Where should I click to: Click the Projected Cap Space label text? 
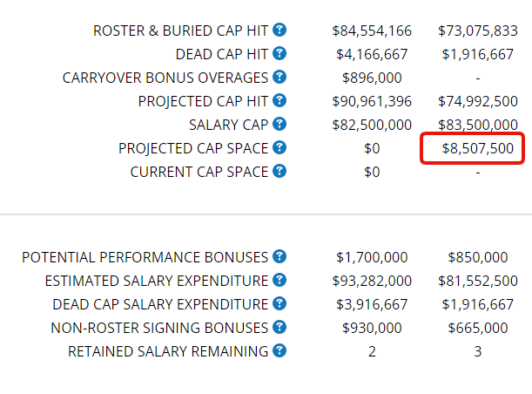(x=193, y=149)
